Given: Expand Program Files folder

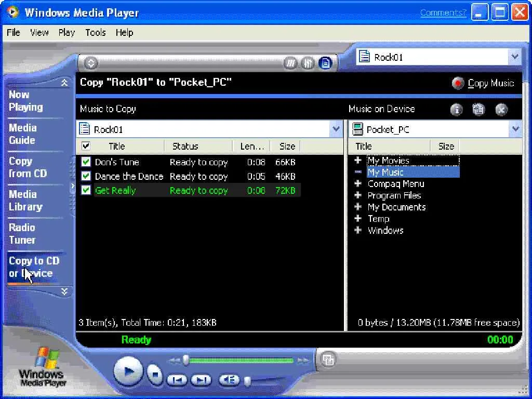Looking at the screenshot, I should pos(357,195).
